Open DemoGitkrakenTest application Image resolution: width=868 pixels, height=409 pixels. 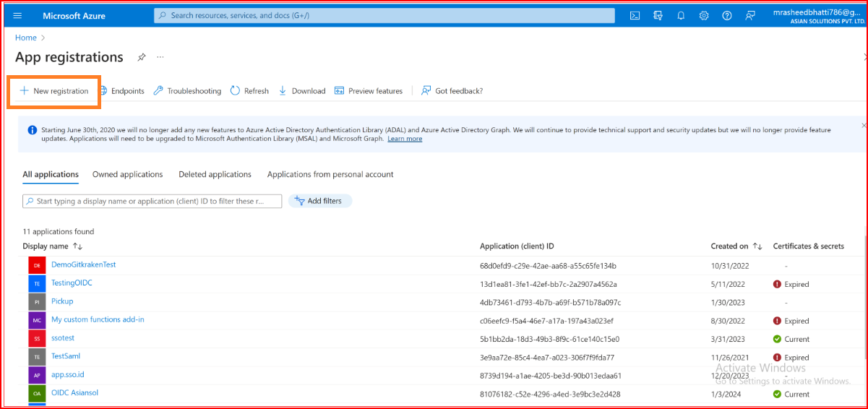[84, 264]
